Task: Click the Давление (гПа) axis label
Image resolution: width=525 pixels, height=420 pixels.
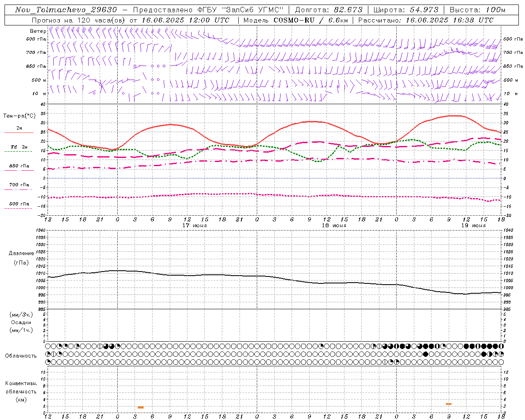Action: point(21,258)
